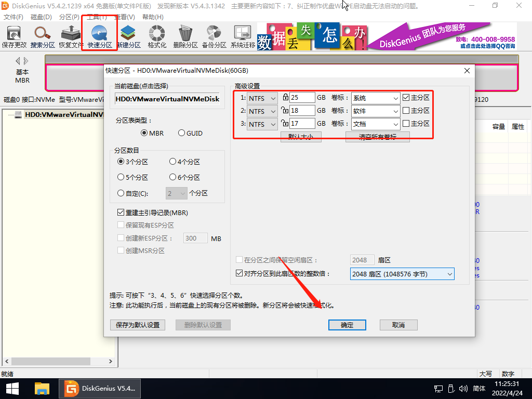Enable 主分区 checkbox for partition 2
532x399 pixels.
tap(406, 111)
